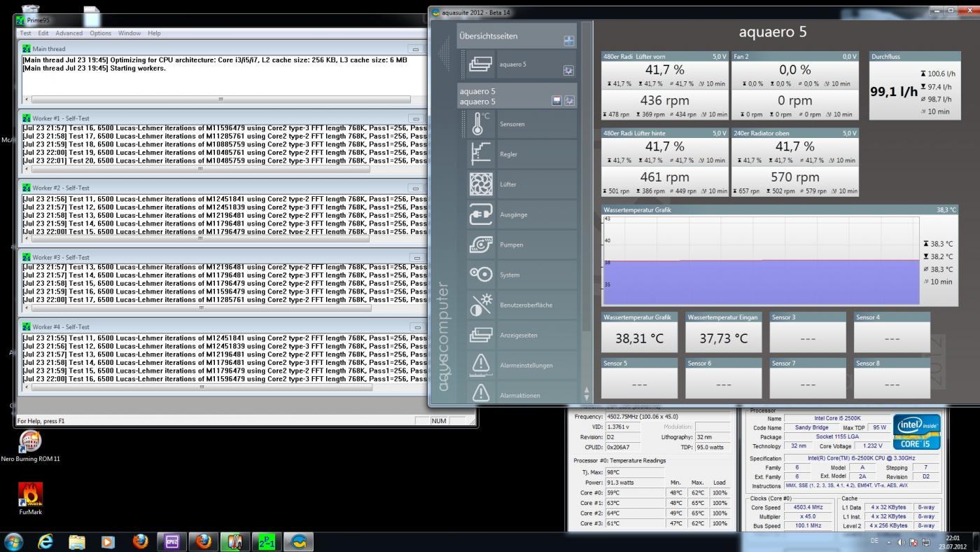
Task: Collapse the aquasuite sidebar with the dotted arrow
Action: 444,53
